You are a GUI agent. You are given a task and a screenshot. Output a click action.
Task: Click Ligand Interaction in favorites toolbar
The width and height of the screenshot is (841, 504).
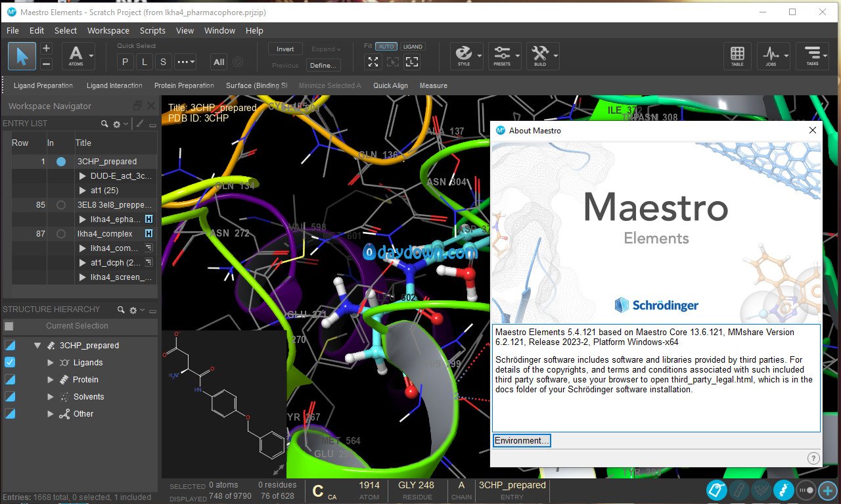point(114,85)
